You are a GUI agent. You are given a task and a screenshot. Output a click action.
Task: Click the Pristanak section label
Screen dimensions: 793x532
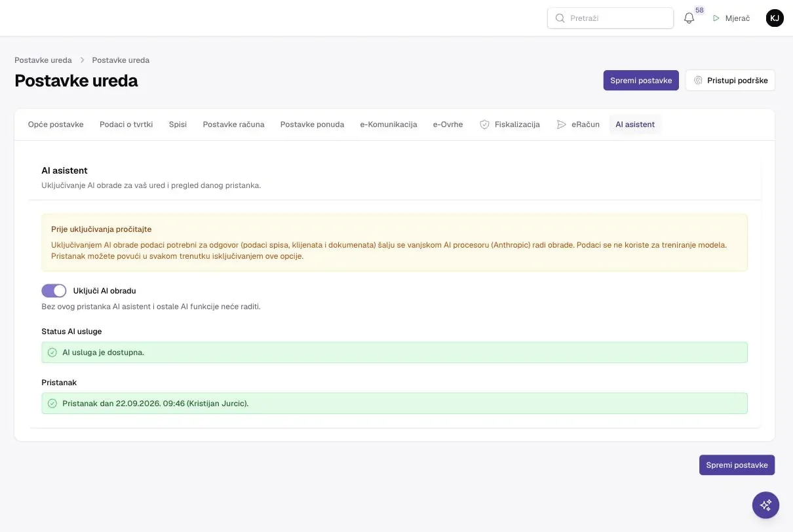59,383
